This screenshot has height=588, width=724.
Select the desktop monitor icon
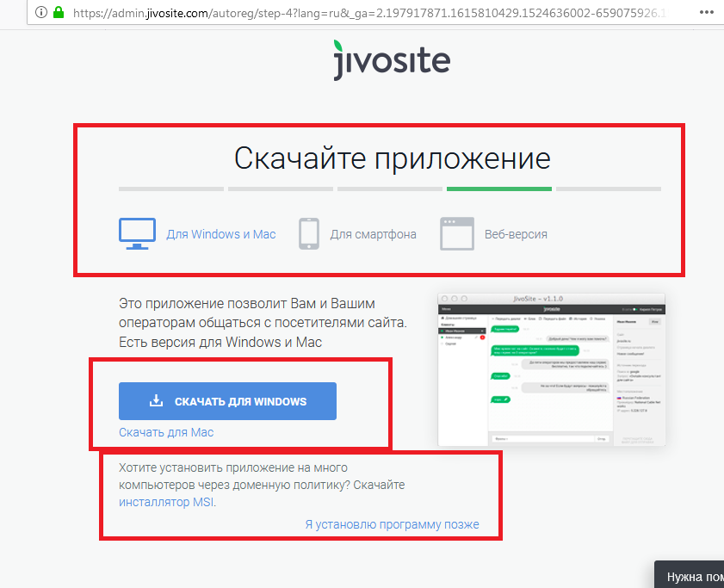[x=137, y=233]
